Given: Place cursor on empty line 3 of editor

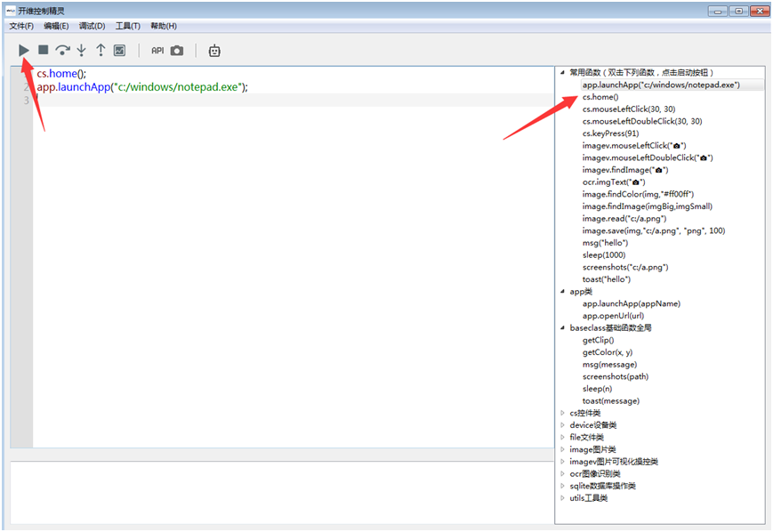Looking at the screenshot, I should [294, 101].
